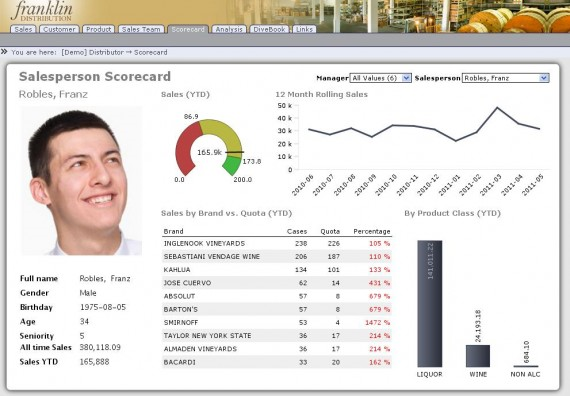570x396 pixels.
Task: Sort by the Percentage column header
Action: coord(372,231)
